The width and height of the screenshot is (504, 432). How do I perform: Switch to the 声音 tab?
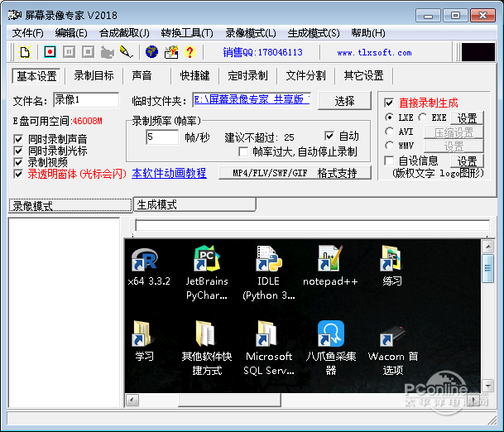point(142,76)
